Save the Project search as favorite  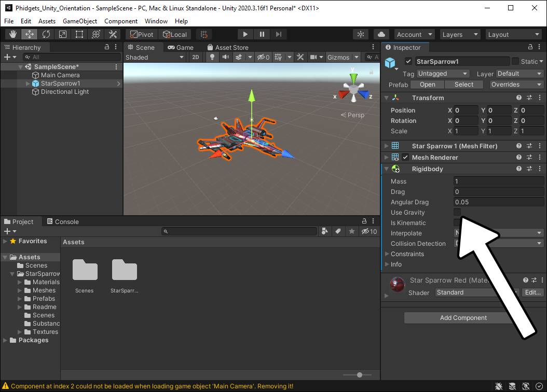pos(352,231)
